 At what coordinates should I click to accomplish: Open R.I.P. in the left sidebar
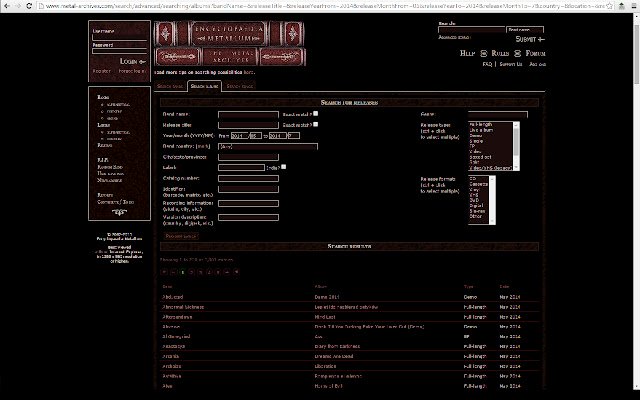(102, 160)
